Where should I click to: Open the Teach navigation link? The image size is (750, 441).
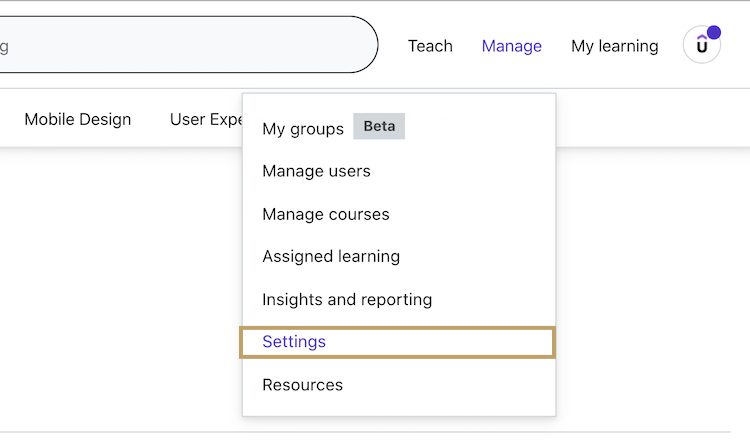point(430,46)
